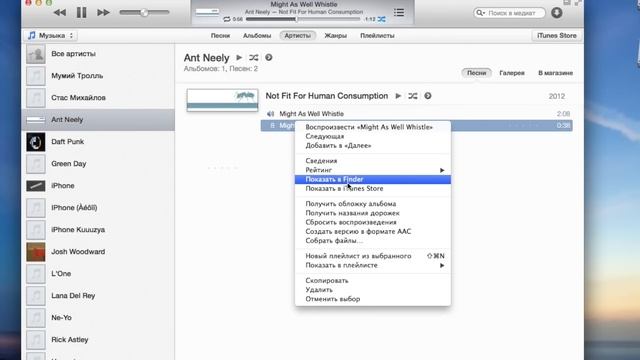The width and height of the screenshot is (640, 360).
Task: Choose Воспроизвести «Might As Well Whistle» menu item
Action: click(373, 127)
